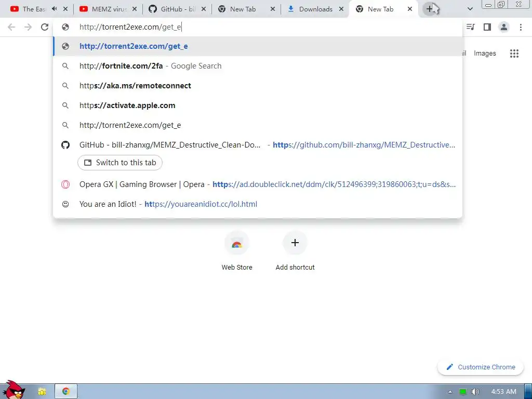
Task: Click the globe icon in address bar
Action: coord(65,27)
